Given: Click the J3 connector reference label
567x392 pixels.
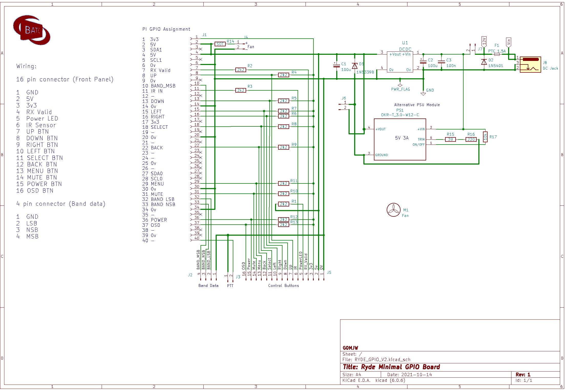Looking at the screenshot, I should click(x=238, y=277).
